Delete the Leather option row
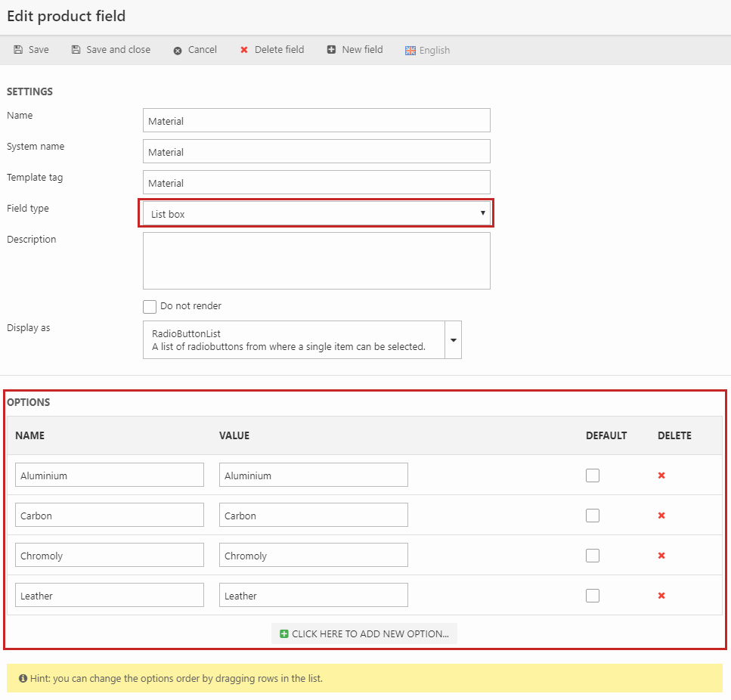Image resolution: width=731 pixels, height=700 pixels. pyautogui.click(x=661, y=596)
